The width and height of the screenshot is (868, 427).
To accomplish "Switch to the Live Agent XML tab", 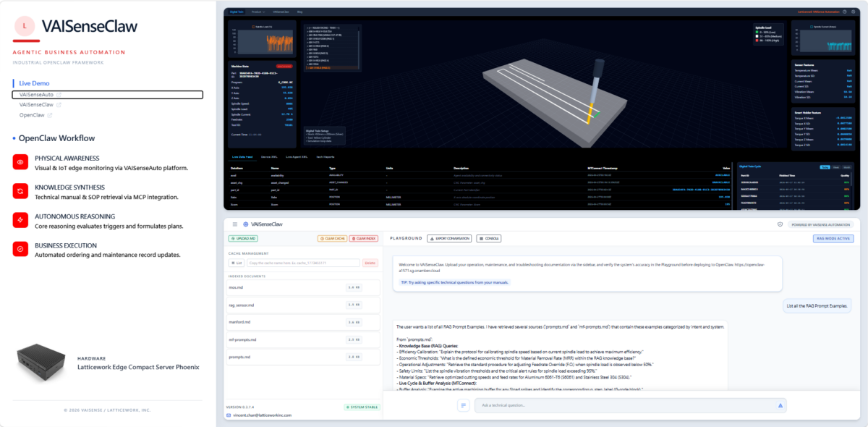I will coord(297,157).
